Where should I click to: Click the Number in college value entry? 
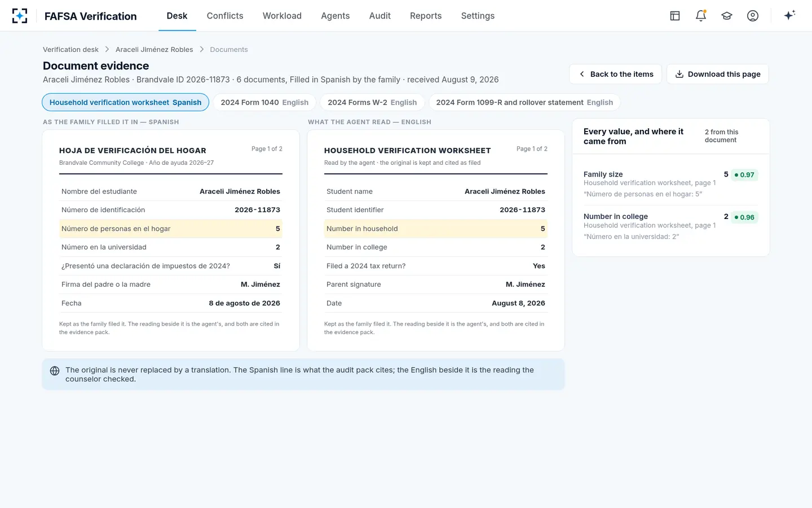tap(671, 226)
